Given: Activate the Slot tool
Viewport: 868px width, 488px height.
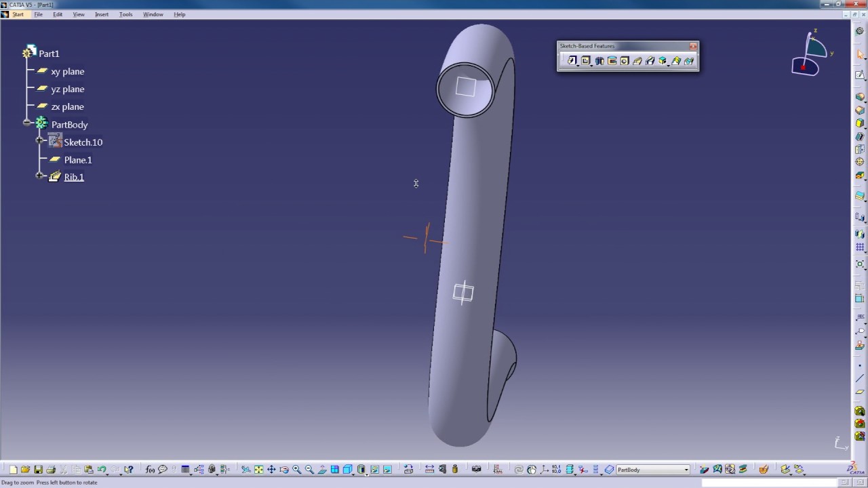Looking at the screenshot, I should (650, 61).
